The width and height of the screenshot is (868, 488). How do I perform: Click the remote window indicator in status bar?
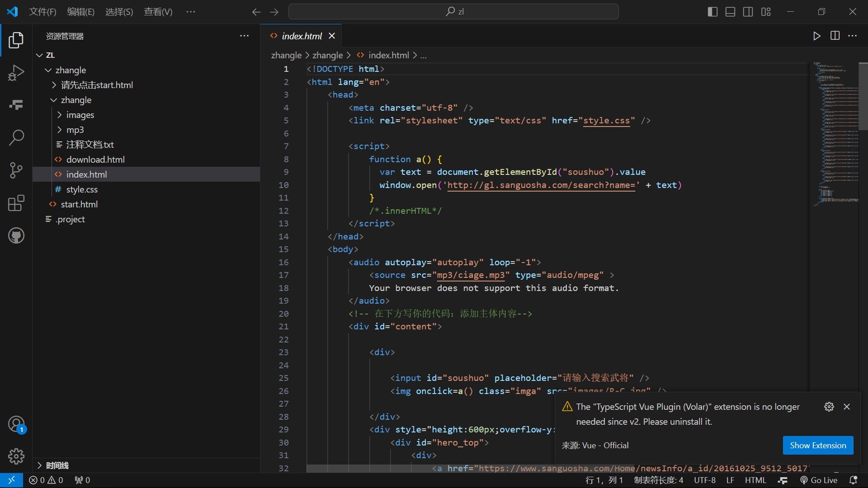click(x=11, y=480)
